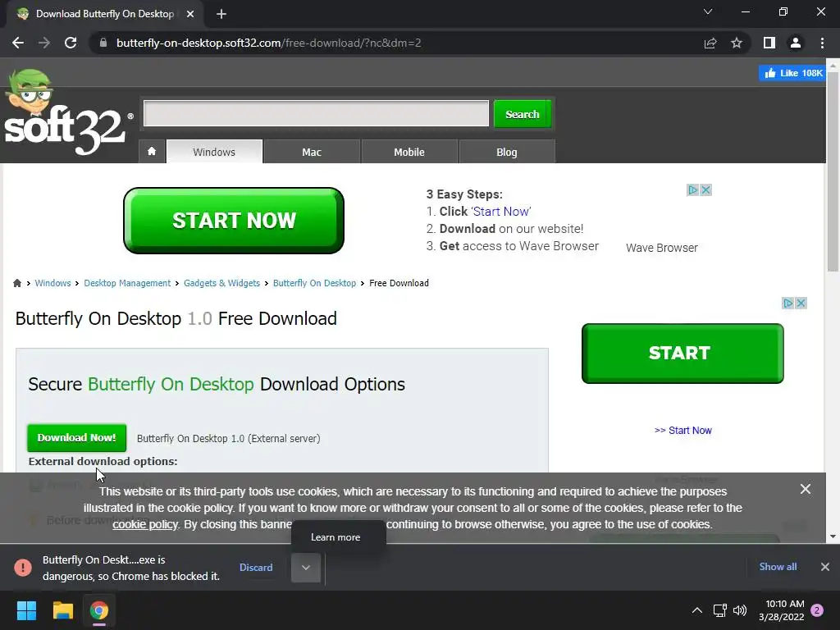Click the home icon in the site navigation
The image size is (840, 630).
[152, 151]
